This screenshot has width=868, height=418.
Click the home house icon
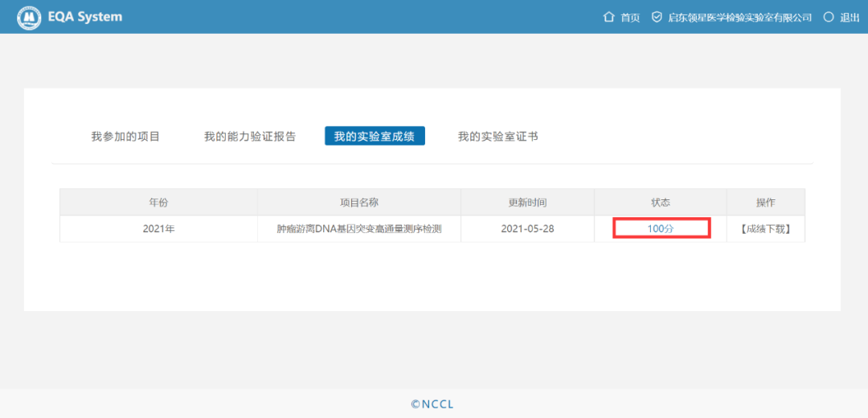point(608,17)
